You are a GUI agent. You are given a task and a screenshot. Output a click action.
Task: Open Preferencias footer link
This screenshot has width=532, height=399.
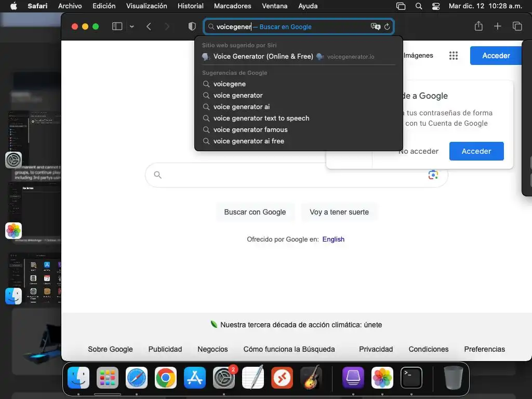point(485,349)
